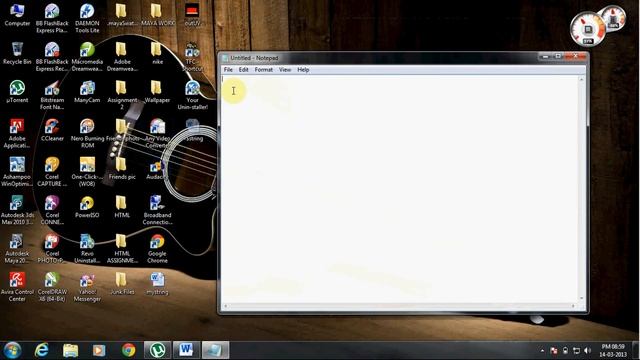Image resolution: width=640 pixels, height=360 pixels.
Task: Select the mystring Word document icon
Action: click(x=157, y=283)
